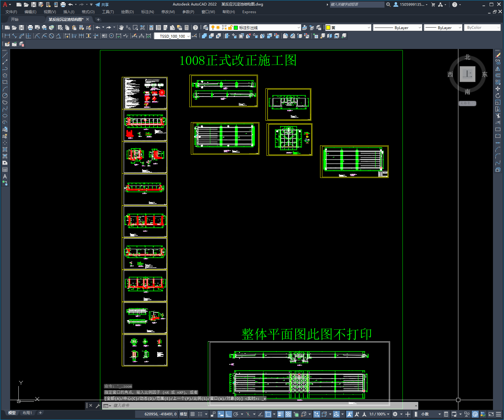Image resolution: width=504 pixels, height=420 pixels.
Task: Toggle transparency display in status bar
Action: [x=288, y=414]
